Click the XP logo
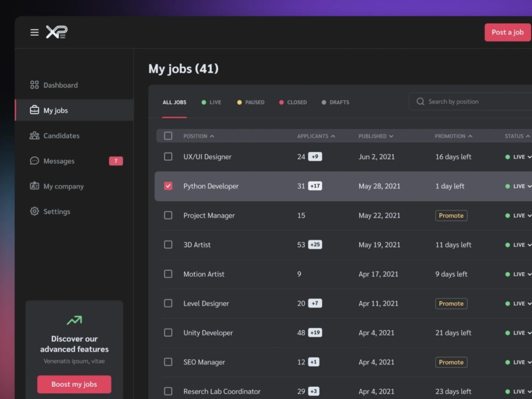The height and width of the screenshot is (399, 532). (x=57, y=32)
